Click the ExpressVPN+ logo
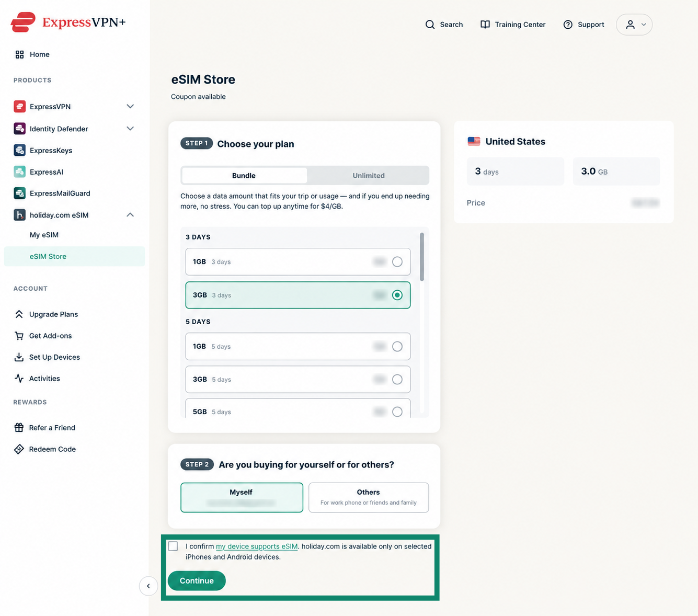The height and width of the screenshot is (616, 698). coord(68,22)
